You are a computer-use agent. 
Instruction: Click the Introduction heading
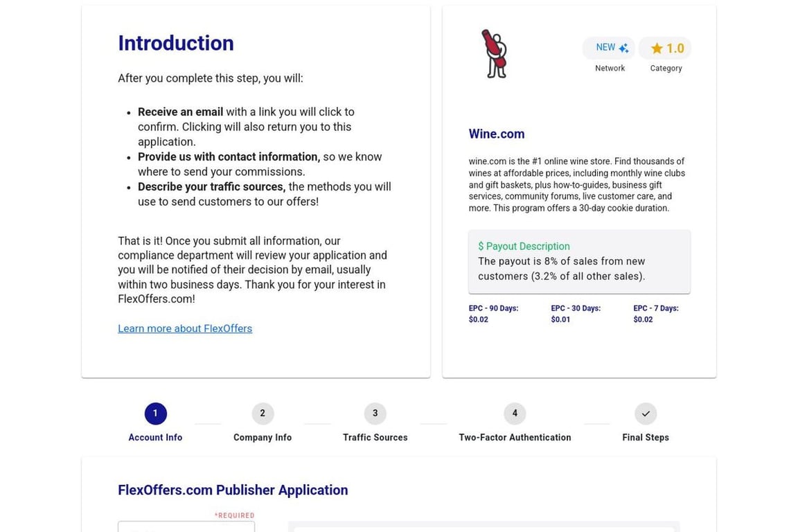click(176, 43)
